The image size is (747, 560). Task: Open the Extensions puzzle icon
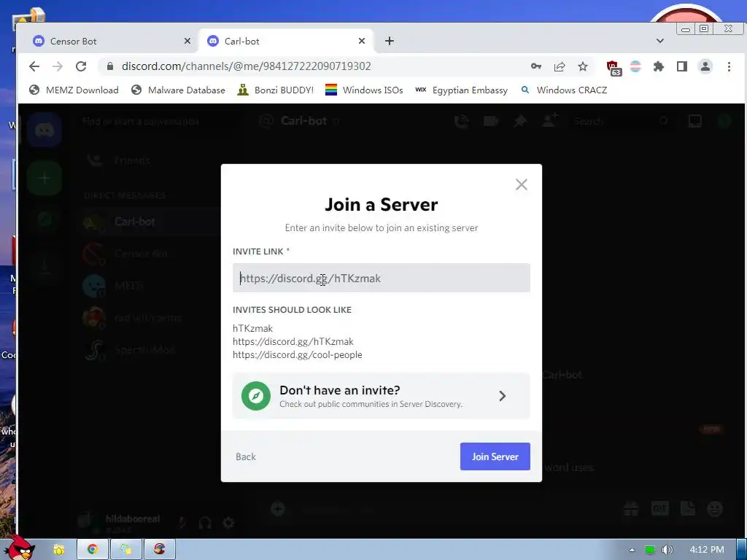pos(659,66)
